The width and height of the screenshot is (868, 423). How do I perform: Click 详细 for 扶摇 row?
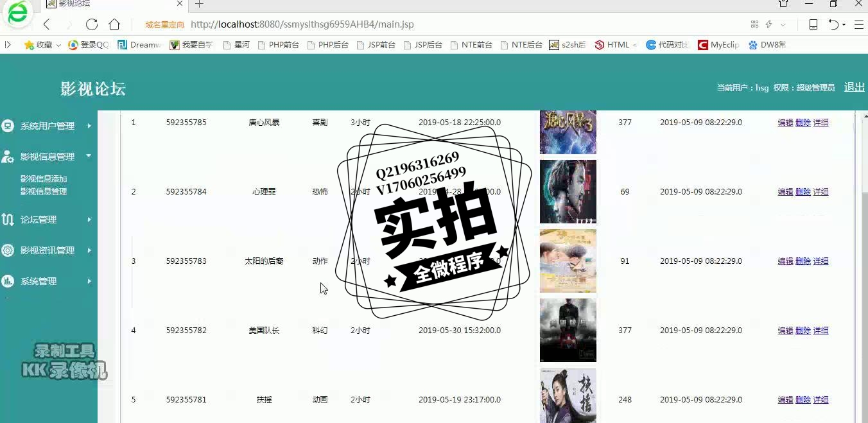[820, 400]
